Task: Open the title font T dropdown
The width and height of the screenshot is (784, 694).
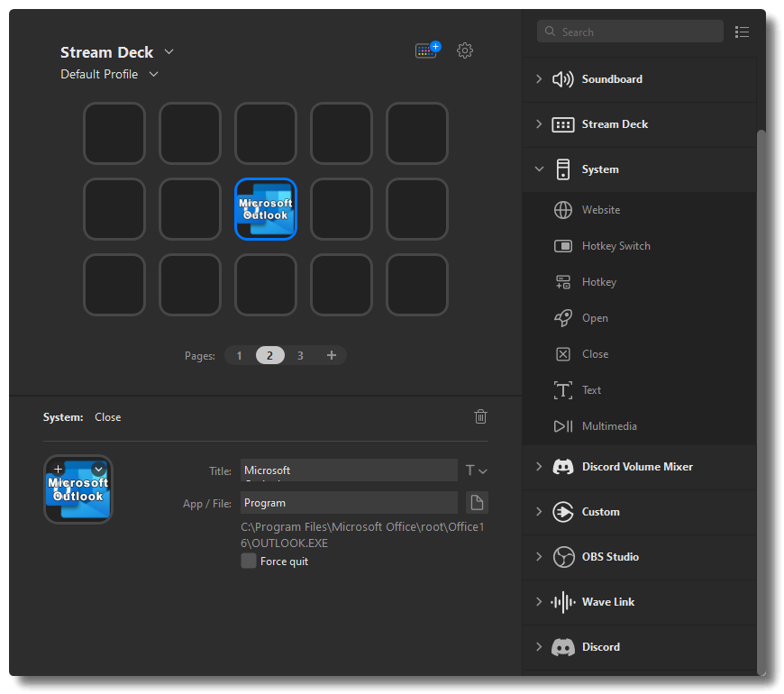Action: pos(476,470)
